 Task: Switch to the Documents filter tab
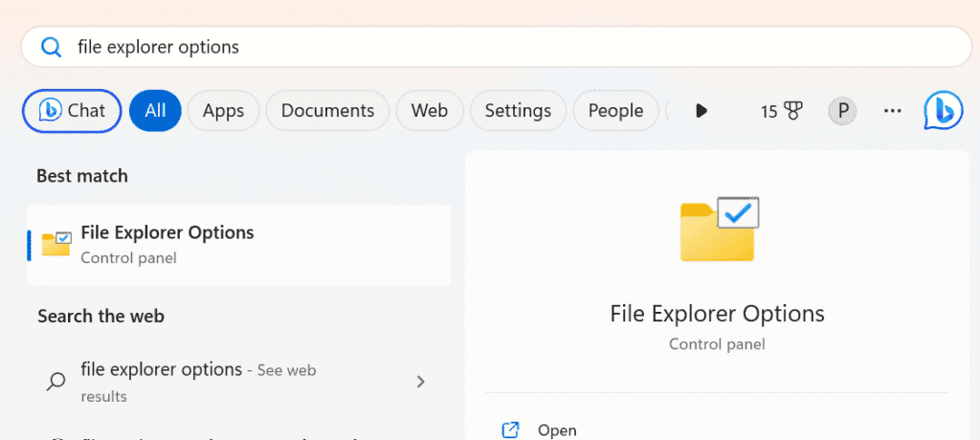(x=327, y=111)
